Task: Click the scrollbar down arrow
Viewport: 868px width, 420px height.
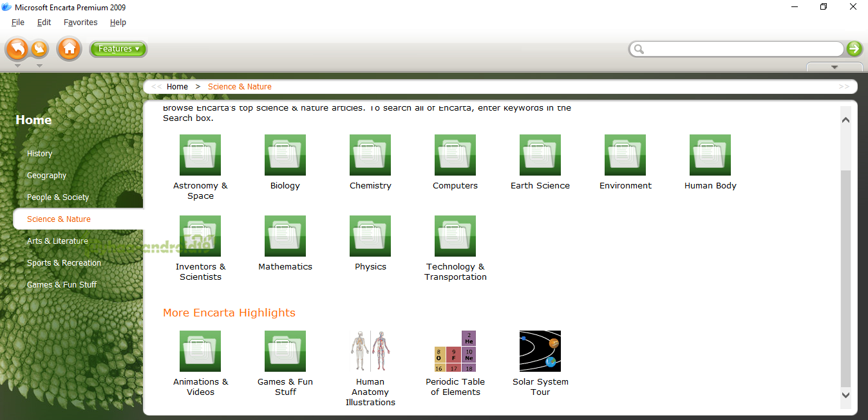Action: pos(846,395)
